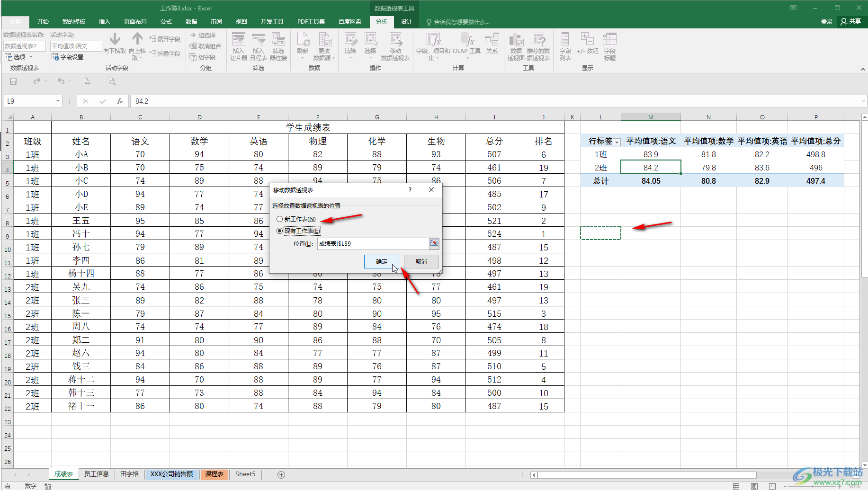Click Expand Field (展开字段)

coord(165,39)
